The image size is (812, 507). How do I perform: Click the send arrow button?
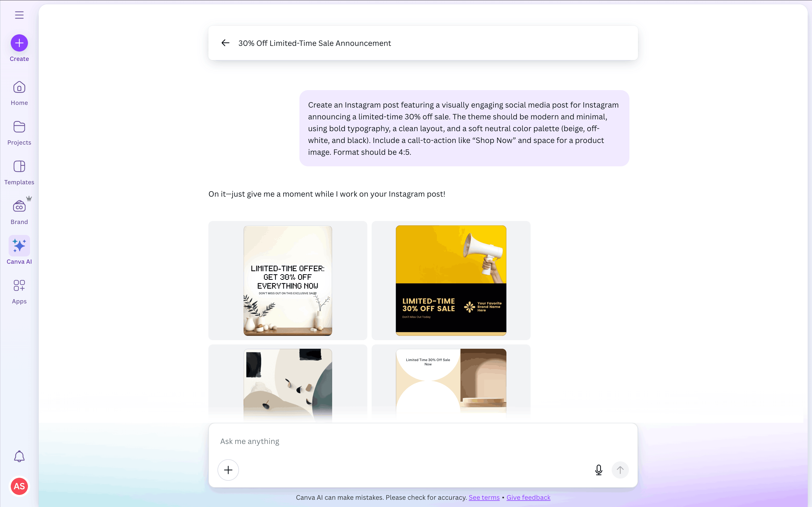[620, 470]
